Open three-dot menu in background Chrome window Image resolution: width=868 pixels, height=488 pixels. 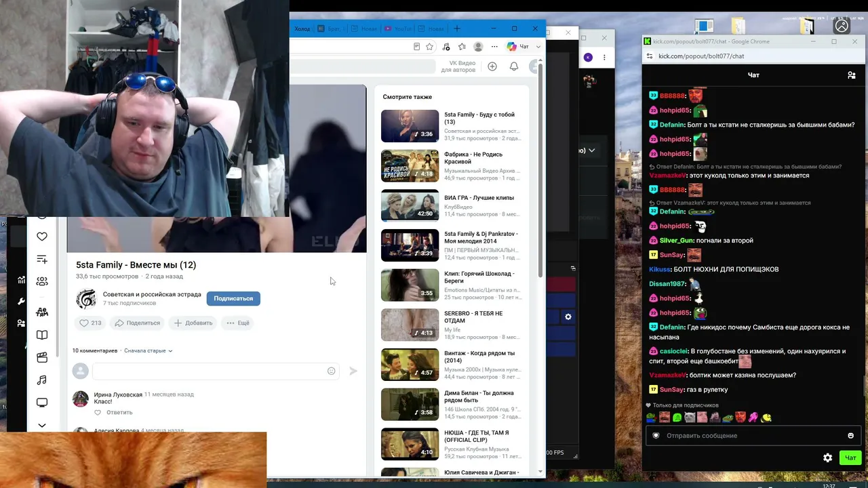click(x=604, y=58)
